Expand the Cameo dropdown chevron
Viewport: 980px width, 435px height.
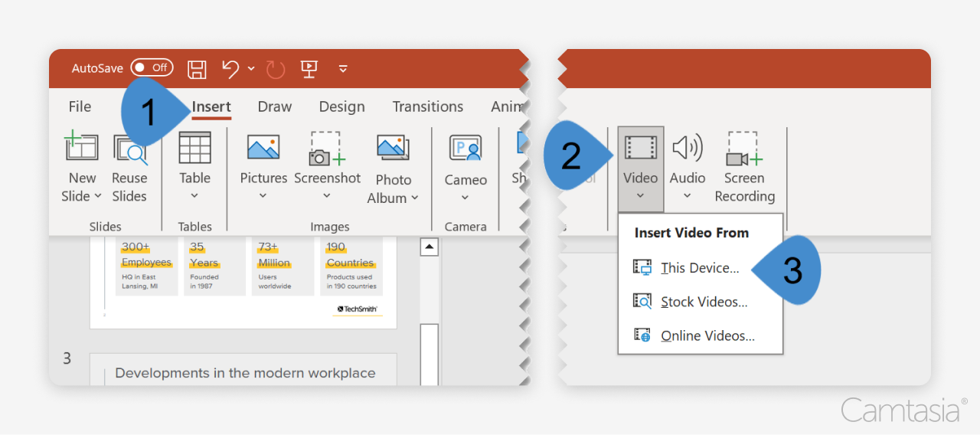click(465, 197)
